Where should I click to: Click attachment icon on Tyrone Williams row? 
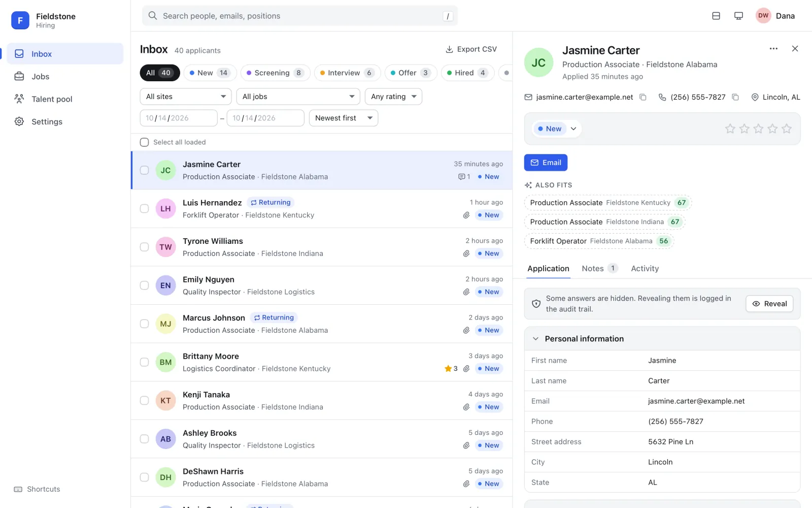[466, 253]
